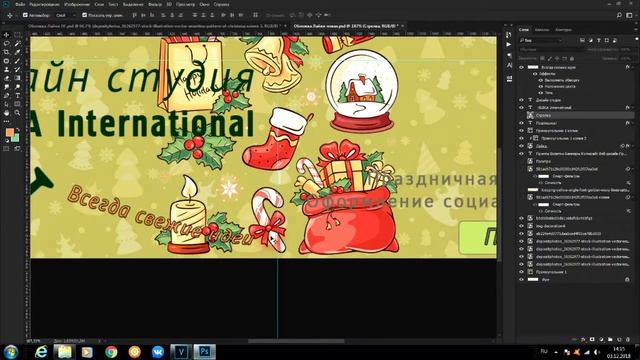This screenshot has width=640, height=360.
Task: Expand effects on the Лайка layer
Action: tap(633, 146)
